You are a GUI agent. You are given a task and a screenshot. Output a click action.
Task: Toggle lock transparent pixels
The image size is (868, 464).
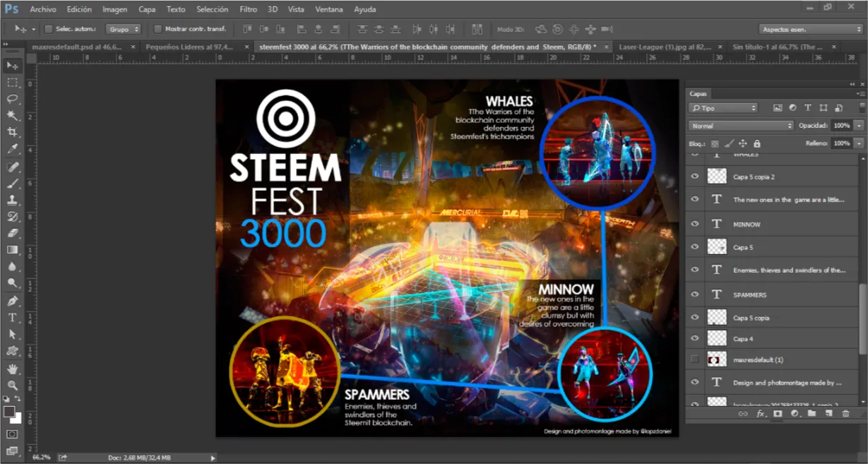pyautogui.click(x=715, y=143)
